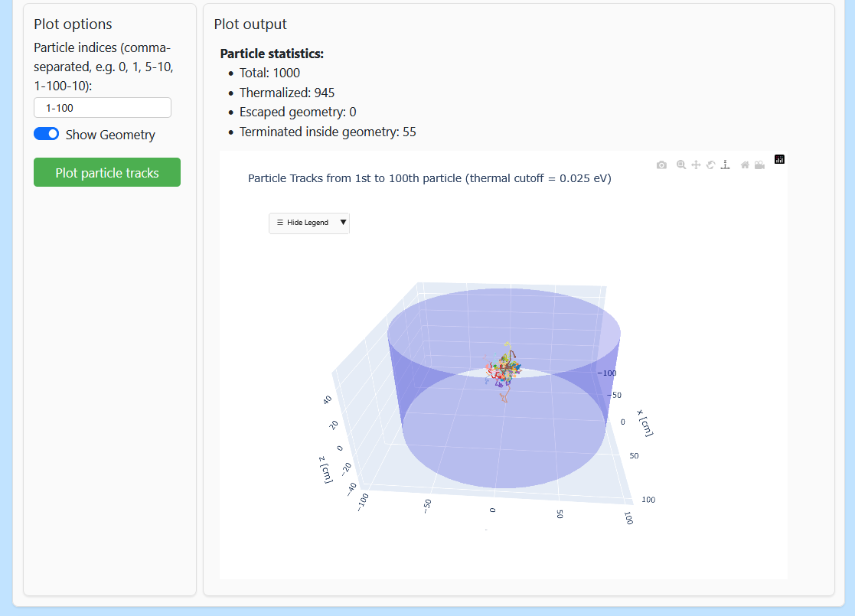The height and width of the screenshot is (616, 855).
Task: Click the plot title text
Action: tap(429, 178)
